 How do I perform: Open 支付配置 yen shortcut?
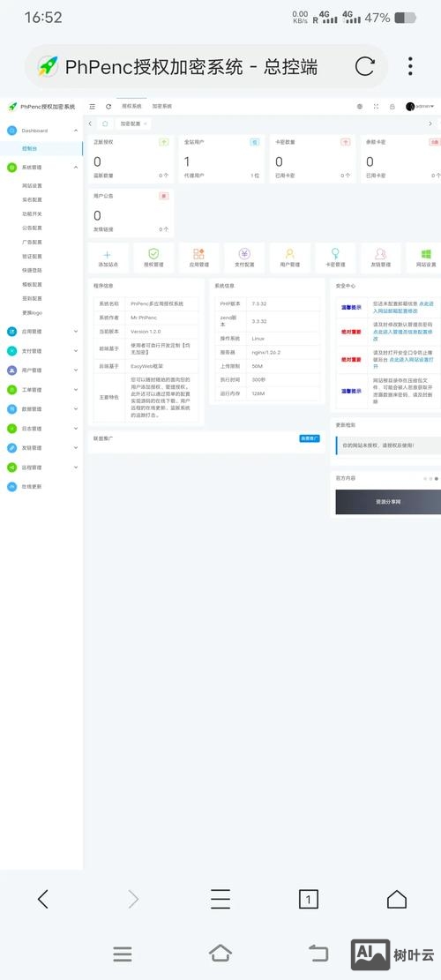[244, 258]
